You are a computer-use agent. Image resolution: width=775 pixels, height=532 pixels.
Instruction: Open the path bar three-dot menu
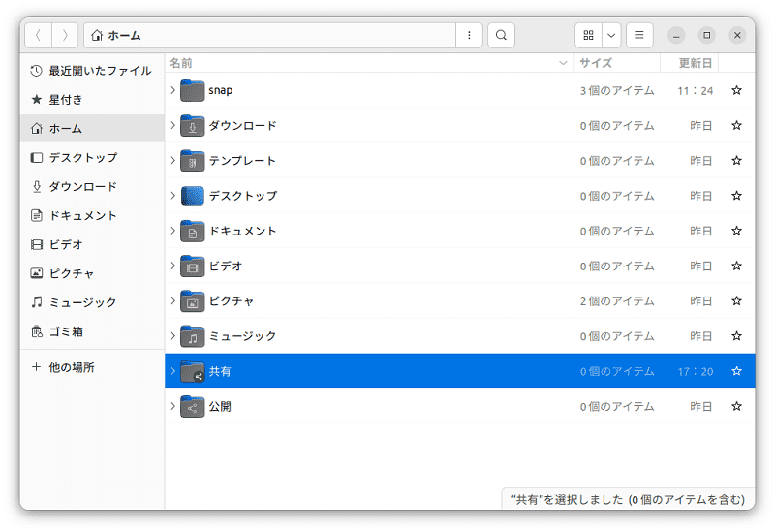point(469,36)
